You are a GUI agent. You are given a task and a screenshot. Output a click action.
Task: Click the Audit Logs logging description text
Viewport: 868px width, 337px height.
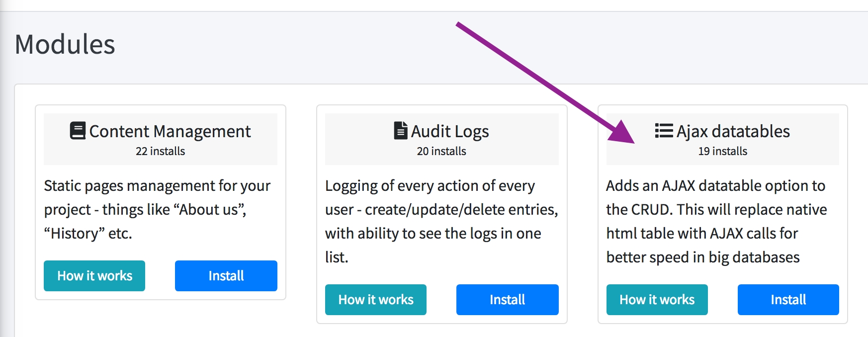(441, 221)
